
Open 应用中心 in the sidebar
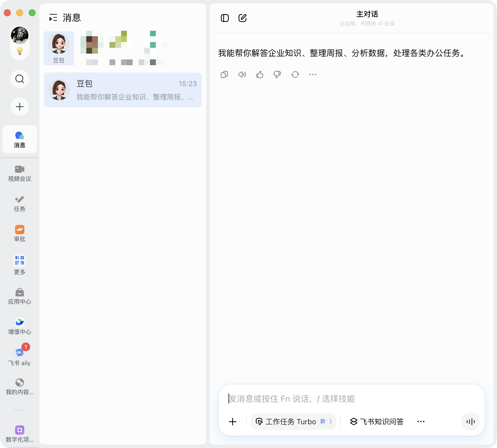(x=20, y=296)
